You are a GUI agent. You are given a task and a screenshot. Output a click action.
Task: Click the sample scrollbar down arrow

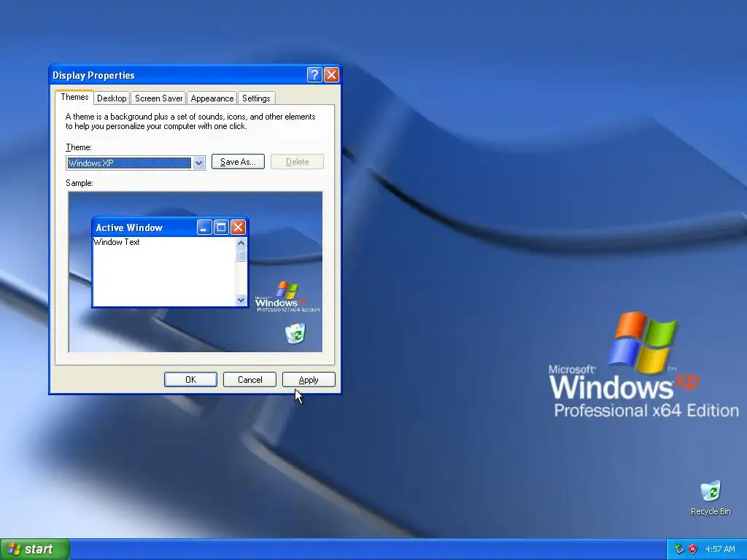[x=241, y=300]
